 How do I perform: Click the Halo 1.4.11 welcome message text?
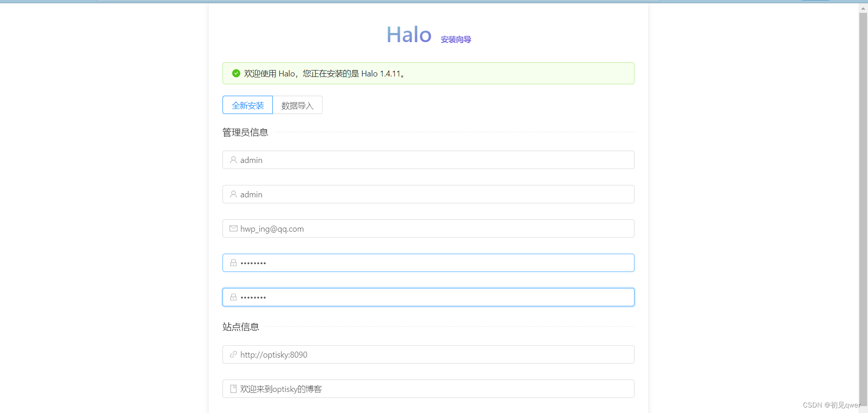pos(325,74)
